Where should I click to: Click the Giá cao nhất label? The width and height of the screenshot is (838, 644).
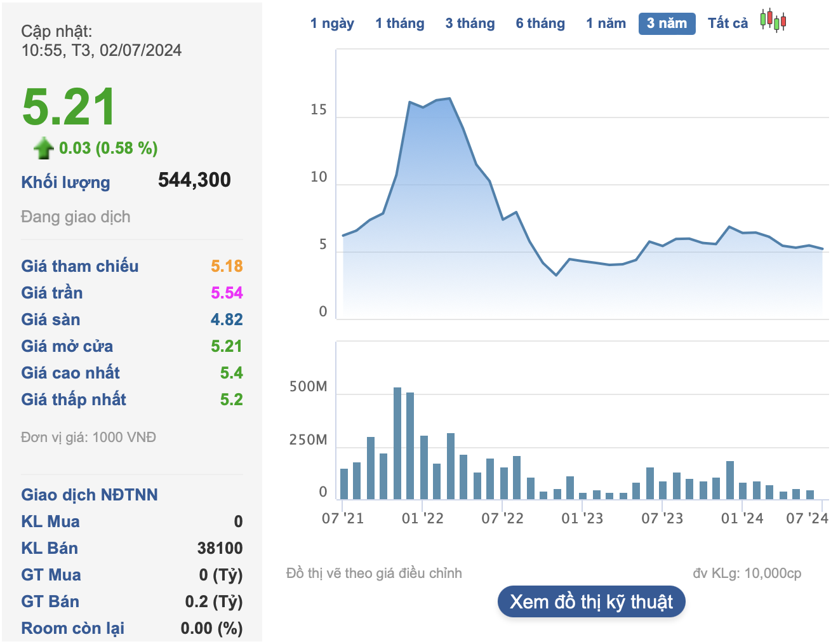[x=70, y=373]
